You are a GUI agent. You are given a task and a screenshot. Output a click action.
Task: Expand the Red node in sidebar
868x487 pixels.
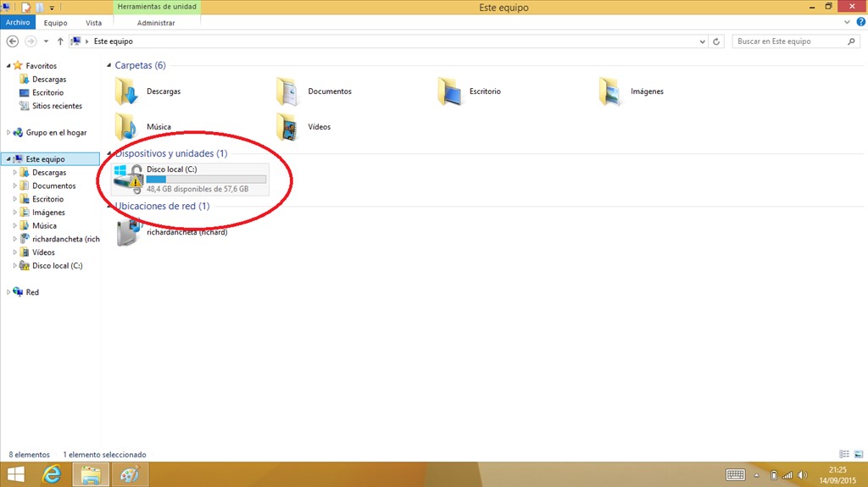point(9,292)
